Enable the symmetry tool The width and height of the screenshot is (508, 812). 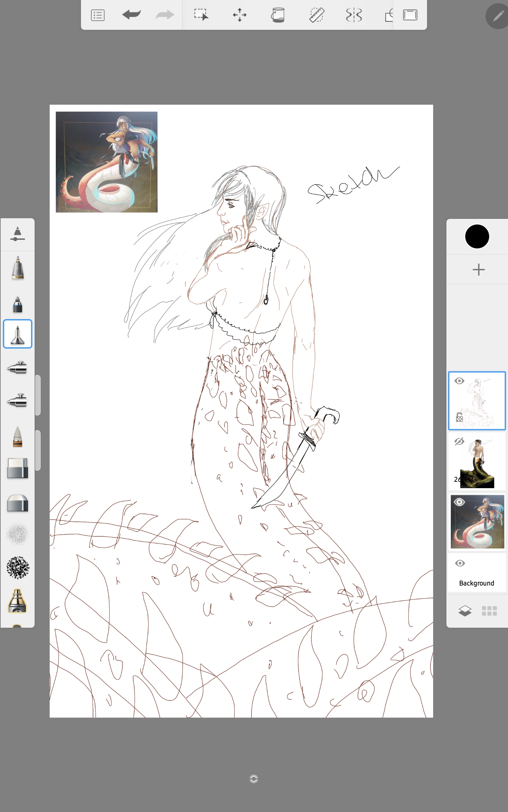tap(354, 15)
